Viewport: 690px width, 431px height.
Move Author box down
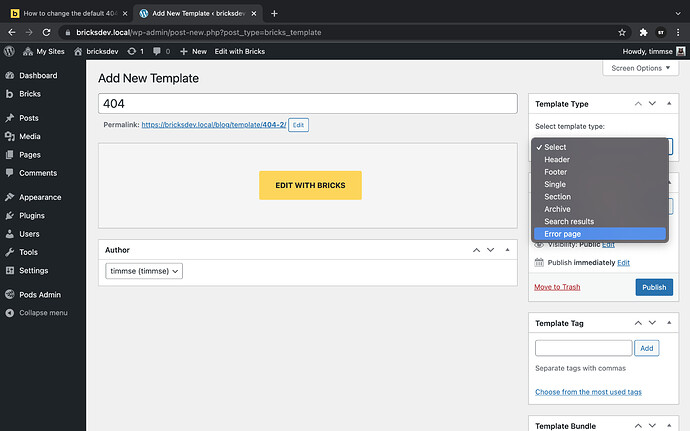491,250
